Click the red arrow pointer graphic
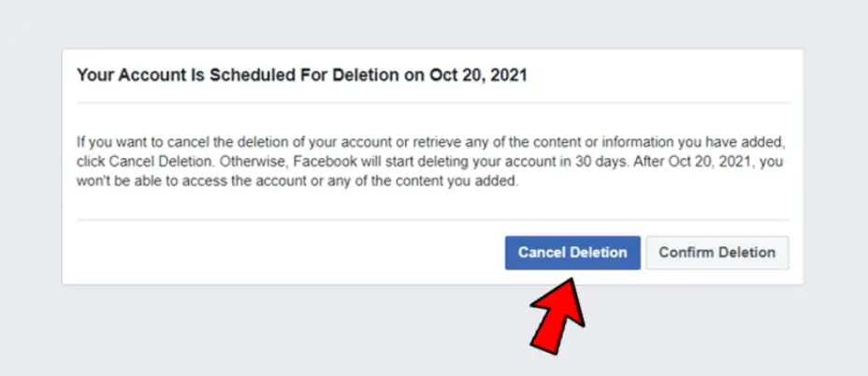The width and height of the screenshot is (868, 376). 557,314
